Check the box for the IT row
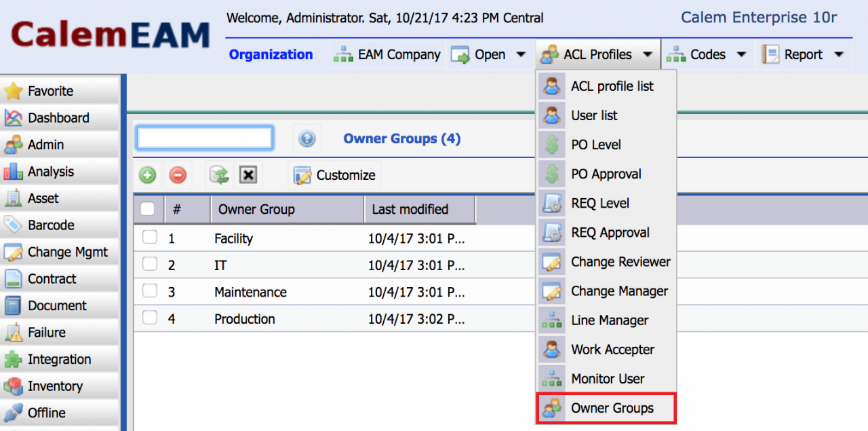The height and width of the screenshot is (431, 868). pyautogui.click(x=149, y=264)
